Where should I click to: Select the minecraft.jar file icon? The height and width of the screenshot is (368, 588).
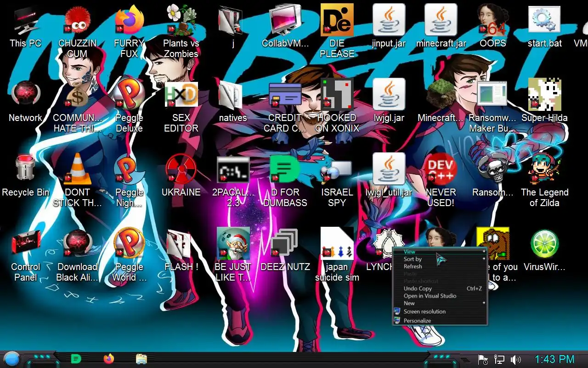tap(441, 20)
